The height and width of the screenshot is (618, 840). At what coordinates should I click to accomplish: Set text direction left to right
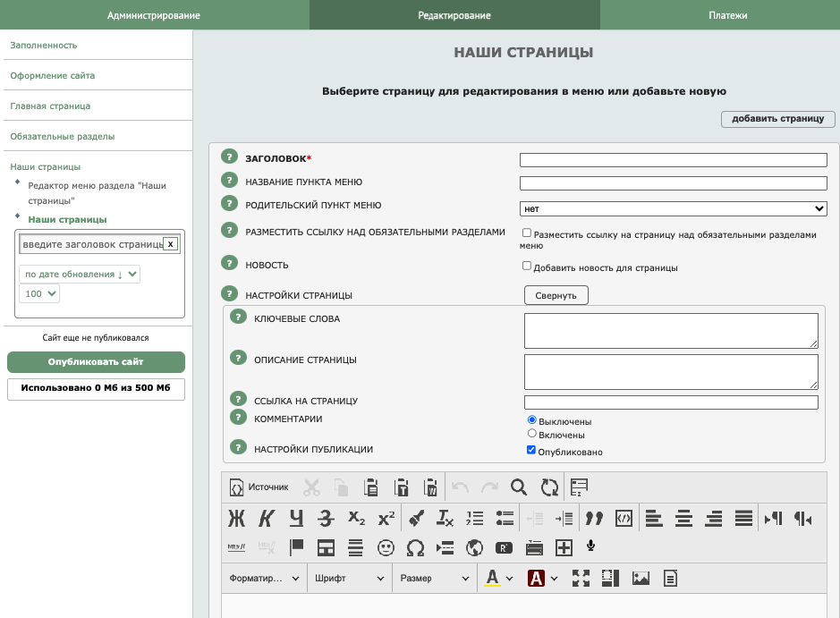click(774, 518)
